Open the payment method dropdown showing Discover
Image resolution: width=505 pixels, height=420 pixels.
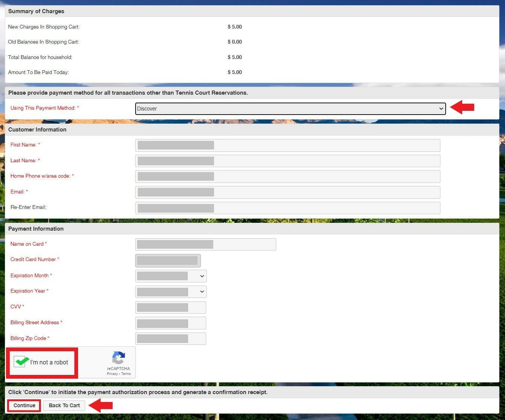[x=290, y=109]
